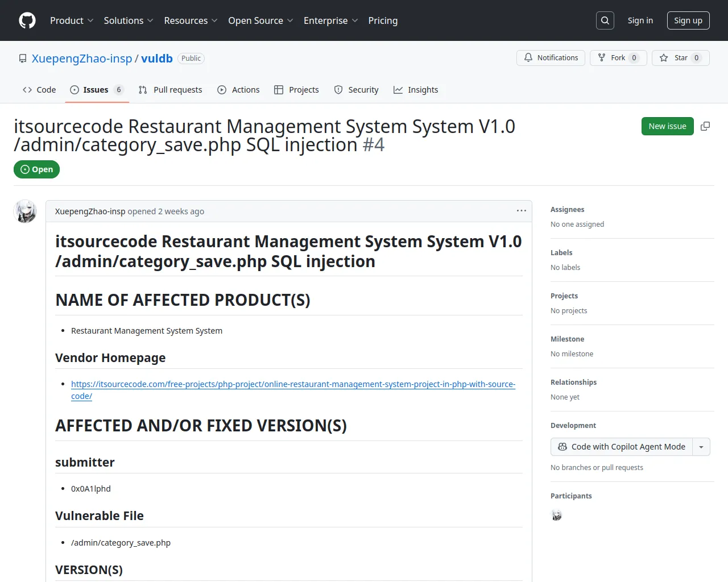View the Insights tab
This screenshot has width=728, height=582.
point(416,90)
